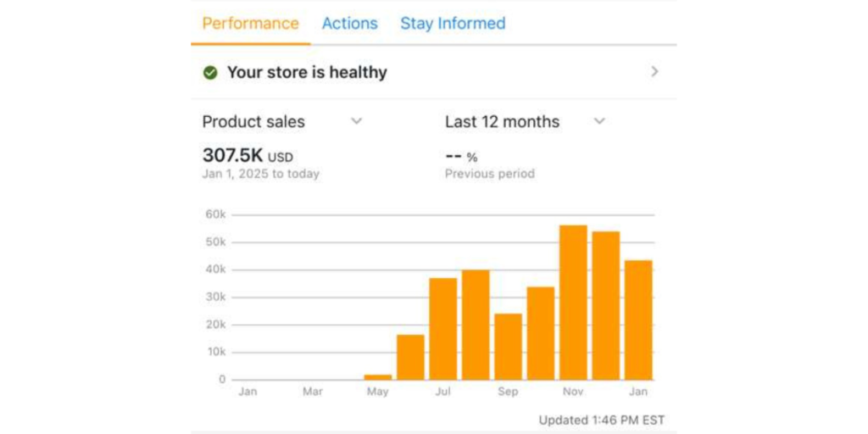The height and width of the screenshot is (434, 868).
Task: Open 'Your store is healthy' details
Action: [x=306, y=73]
